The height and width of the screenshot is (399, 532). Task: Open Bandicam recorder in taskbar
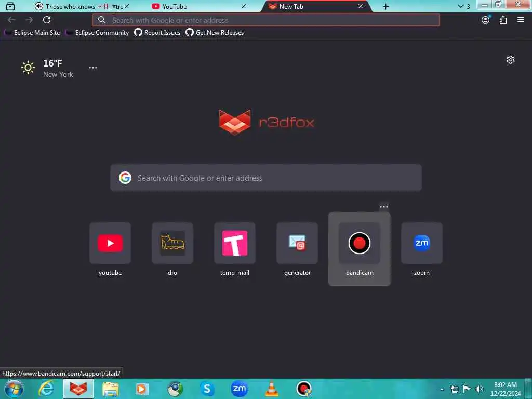pyautogui.click(x=303, y=389)
